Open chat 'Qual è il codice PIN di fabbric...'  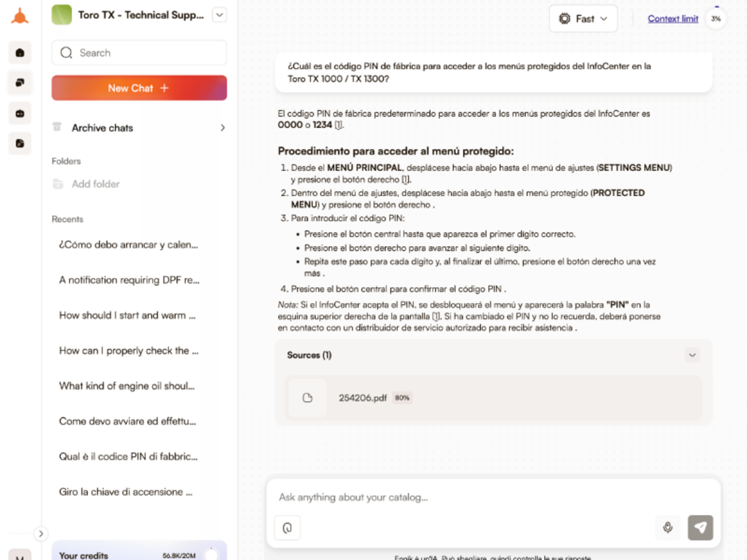tap(128, 456)
